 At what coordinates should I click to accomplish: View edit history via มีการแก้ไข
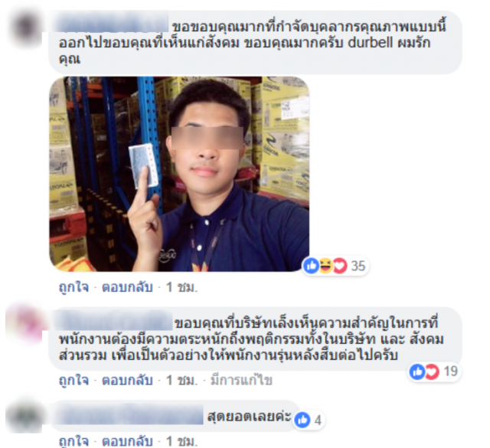[242, 380]
